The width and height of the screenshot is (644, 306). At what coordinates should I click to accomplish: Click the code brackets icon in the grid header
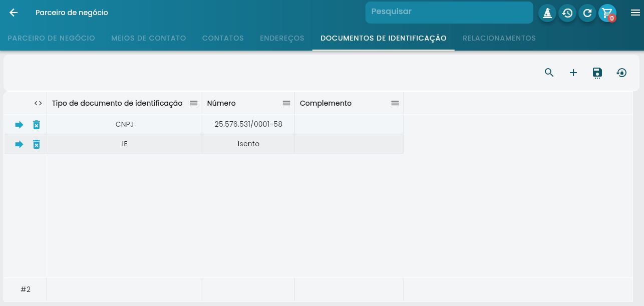38,103
